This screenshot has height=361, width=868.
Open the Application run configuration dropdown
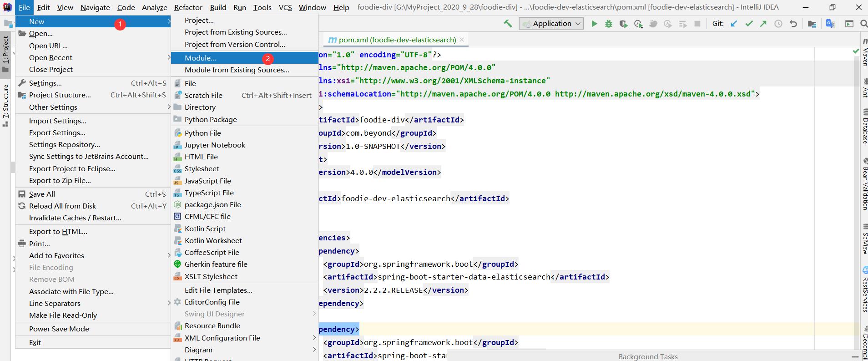(551, 24)
